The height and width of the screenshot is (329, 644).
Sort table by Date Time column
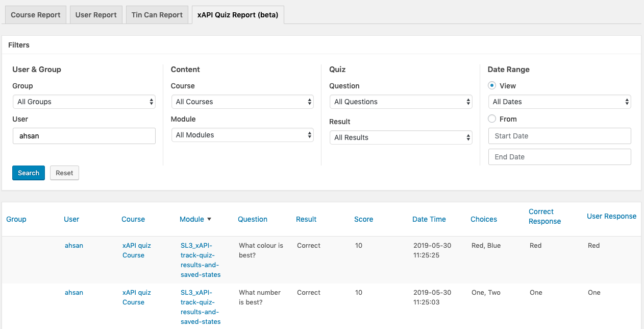click(429, 219)
